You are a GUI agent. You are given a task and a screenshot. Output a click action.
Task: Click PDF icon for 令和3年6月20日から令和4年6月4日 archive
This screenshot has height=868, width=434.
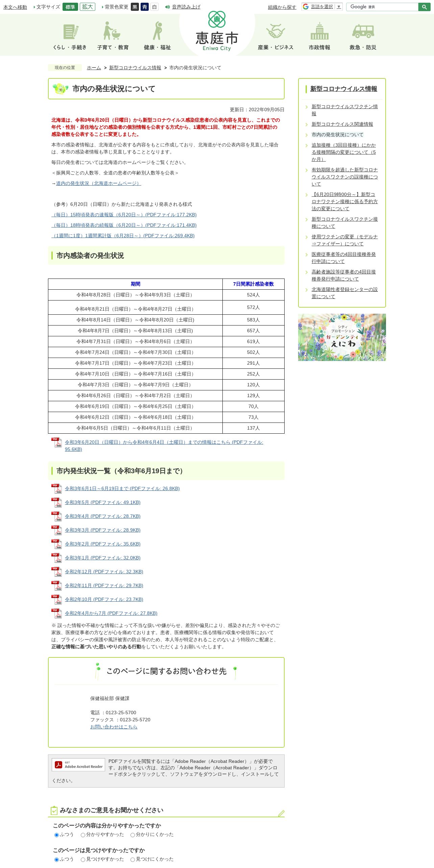tap(56, 442)
